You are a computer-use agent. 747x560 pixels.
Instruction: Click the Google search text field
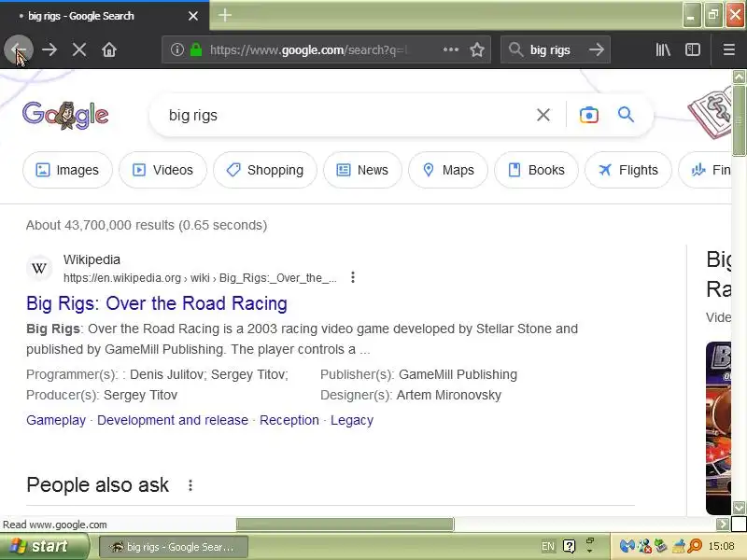pyautogui.click(x=347, y=115)
